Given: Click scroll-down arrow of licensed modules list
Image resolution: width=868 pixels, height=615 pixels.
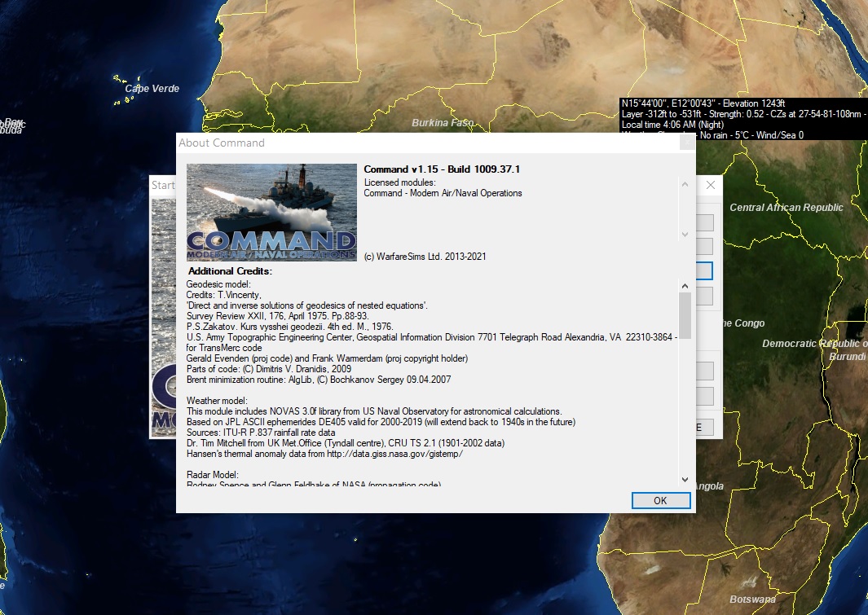Looking at the screenshot, I should 685,235.
